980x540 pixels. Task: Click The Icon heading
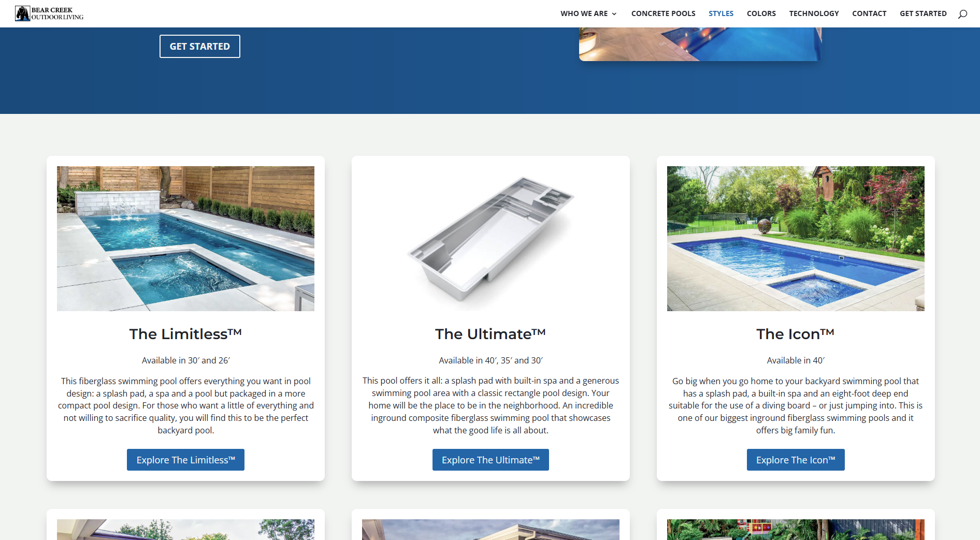[x=796, y=334]
